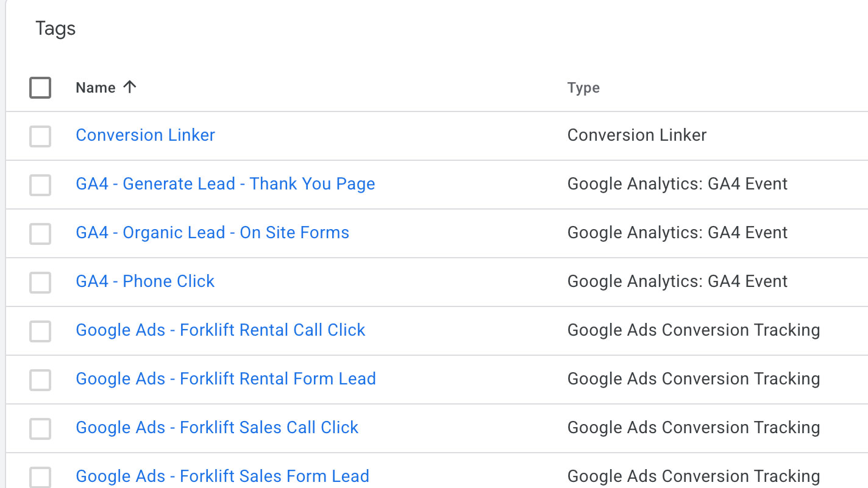Screen dimensions: 868x488
Task: Select Forklift Rental Call Click checkbox
Action: click(40, 331)
